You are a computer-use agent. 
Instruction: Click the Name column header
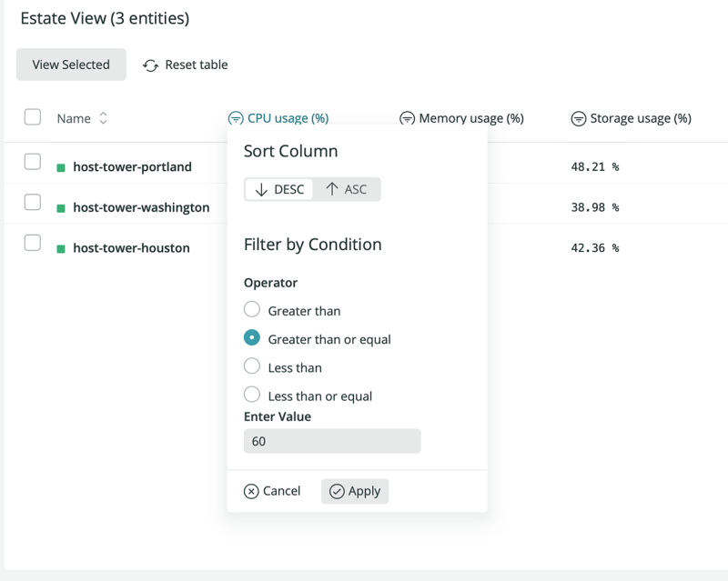pos(74,119)
